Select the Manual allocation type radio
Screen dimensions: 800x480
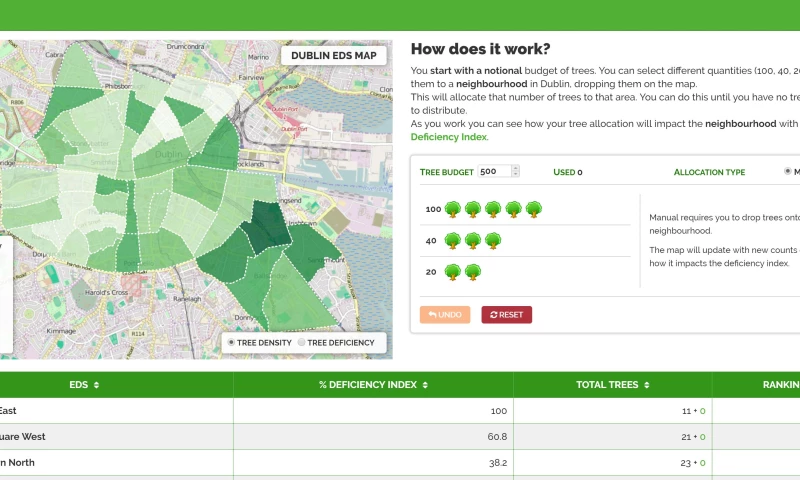click(788, 171)
